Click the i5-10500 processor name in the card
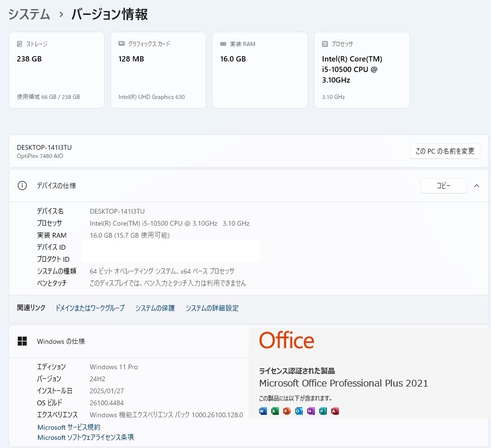Image resolution: width=491 pixels, height=448 pixels. tap(352, 69)
